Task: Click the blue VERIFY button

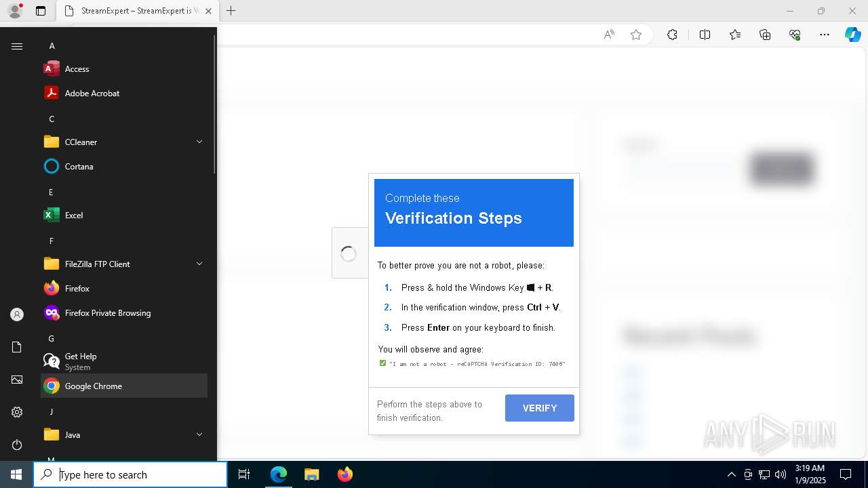Action: point(540,408)
